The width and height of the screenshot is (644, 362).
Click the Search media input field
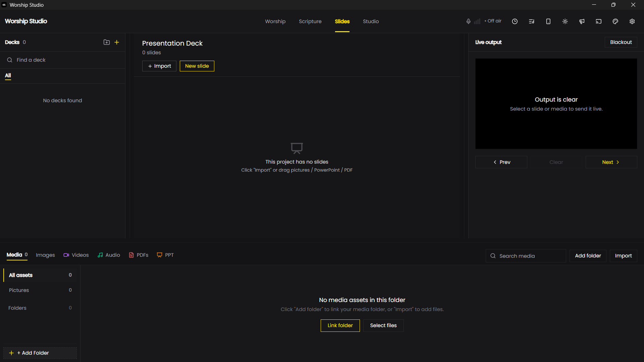pos(526,256)
